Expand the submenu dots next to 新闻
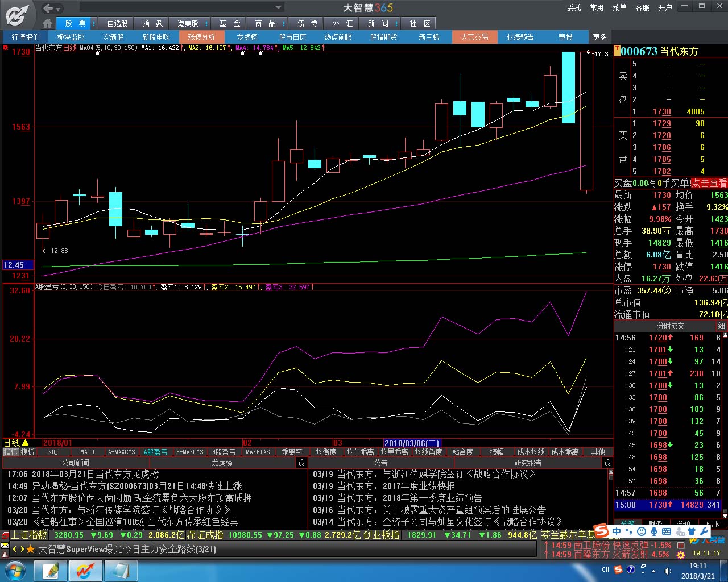The height and width of the screenshot is (582, 728). [x=396, y=23]
